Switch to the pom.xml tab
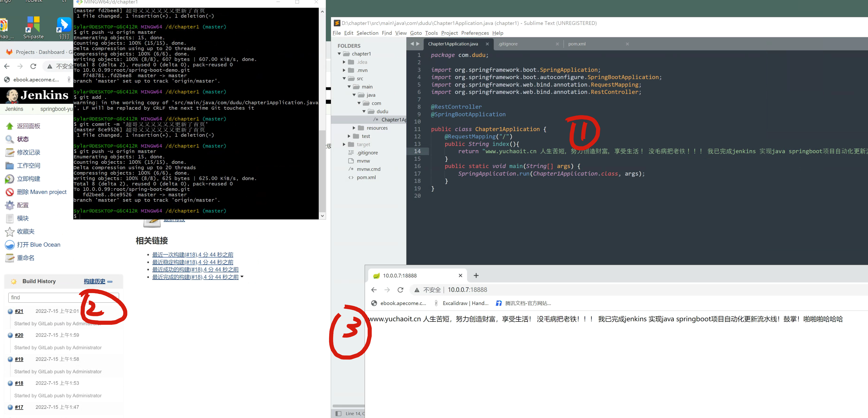Image resolution: width=868 pixels, height=418 pixels. [x=577, y=44]
